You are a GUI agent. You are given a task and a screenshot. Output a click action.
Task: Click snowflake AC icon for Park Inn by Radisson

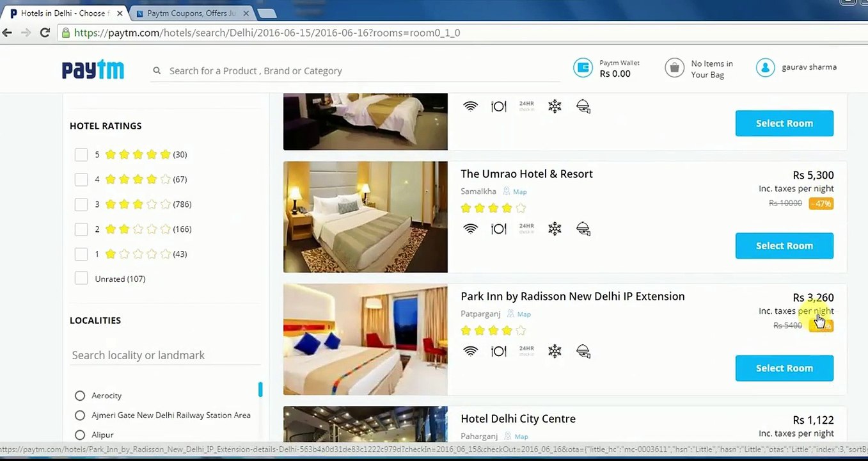(555, 351)
